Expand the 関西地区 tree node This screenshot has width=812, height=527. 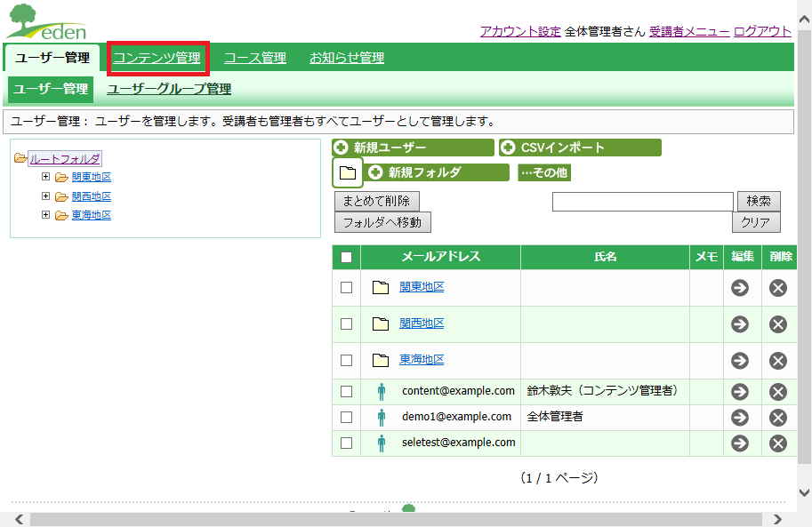[45, 196]
